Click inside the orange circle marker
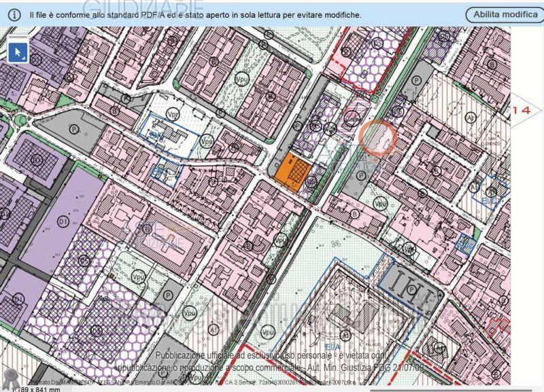 377,135
